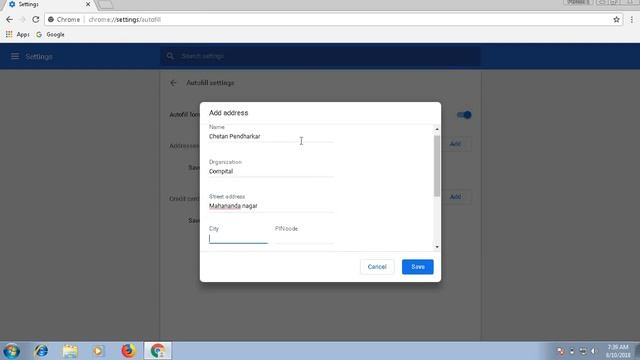Image resolution: width=640 pixels, height=360 pixels.
Task: Open a new tab
Action: 106,4
